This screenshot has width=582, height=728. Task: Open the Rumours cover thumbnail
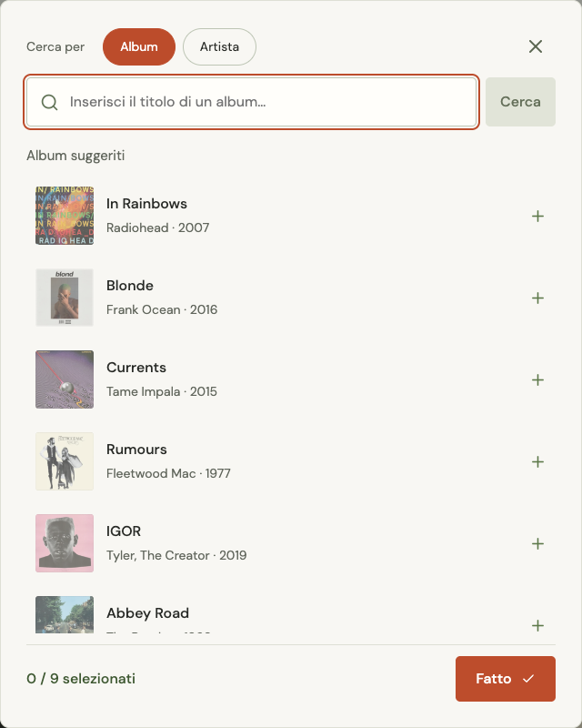tap(65, 461)
